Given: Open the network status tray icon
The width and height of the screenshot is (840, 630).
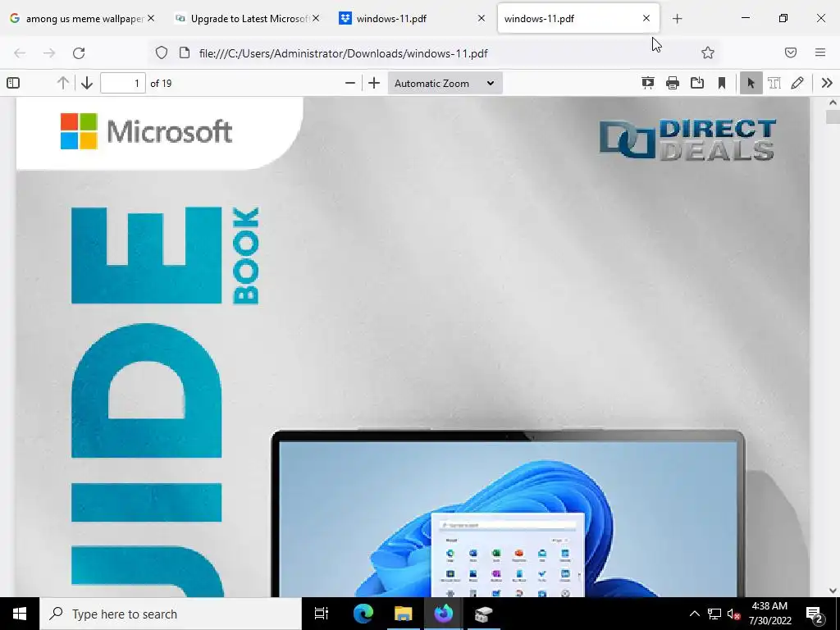Looking at the screenshot, I should 714,614.
